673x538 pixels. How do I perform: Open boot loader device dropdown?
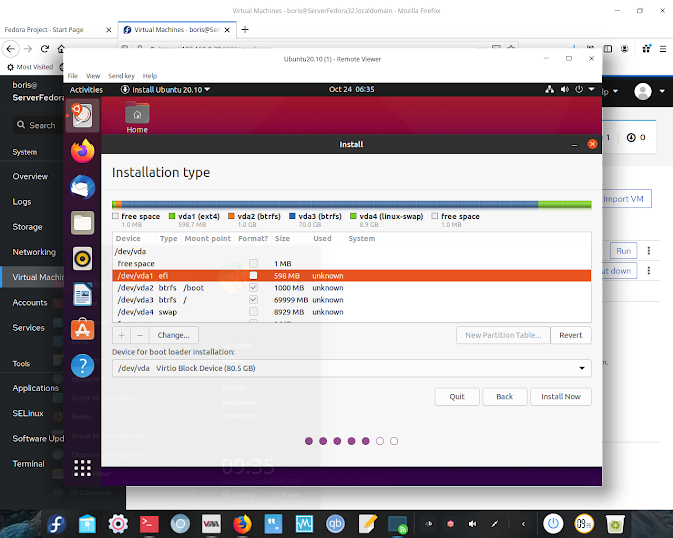(352, 368)
